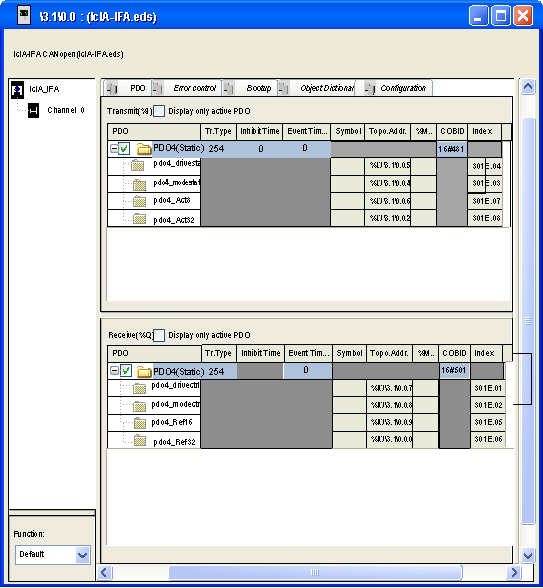Switch to the Error control tab
The width and height of the screenshot is (543, 588).
194,88
